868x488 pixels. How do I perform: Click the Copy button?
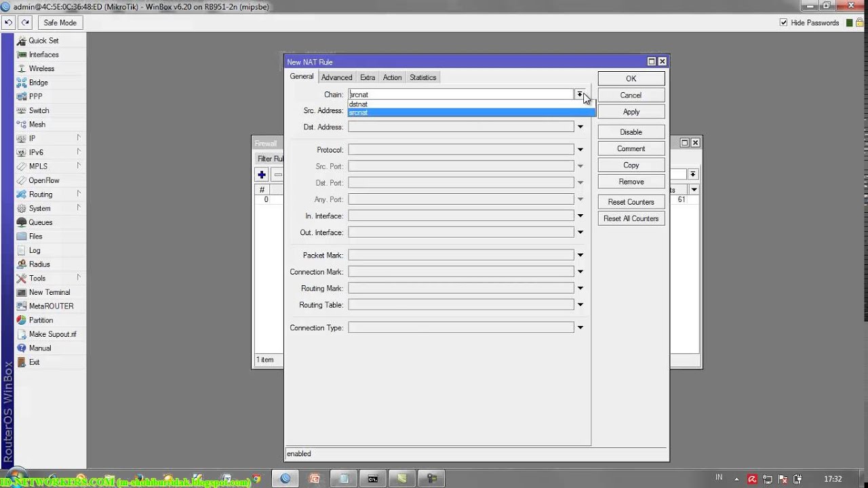tap(631, 165)
